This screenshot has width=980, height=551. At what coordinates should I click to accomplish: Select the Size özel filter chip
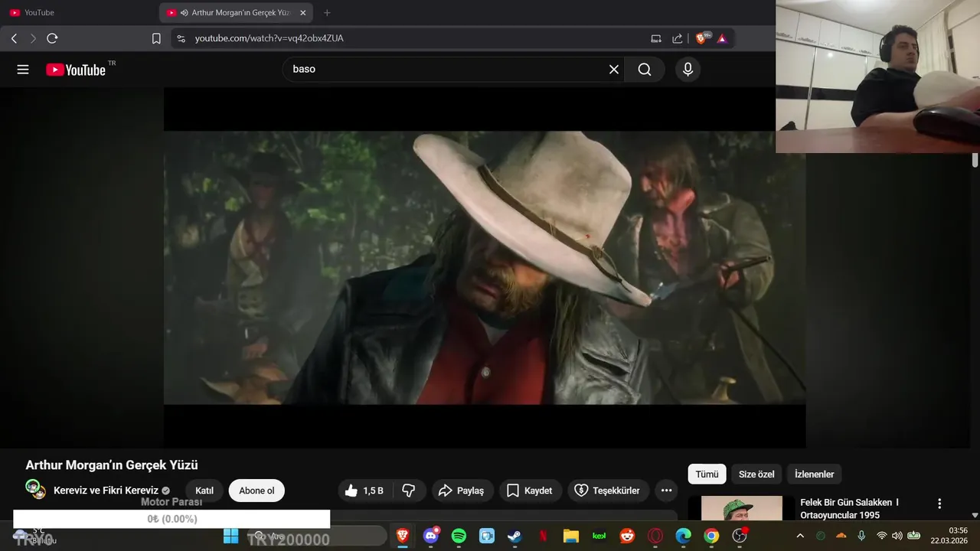(x=756, y=474)
